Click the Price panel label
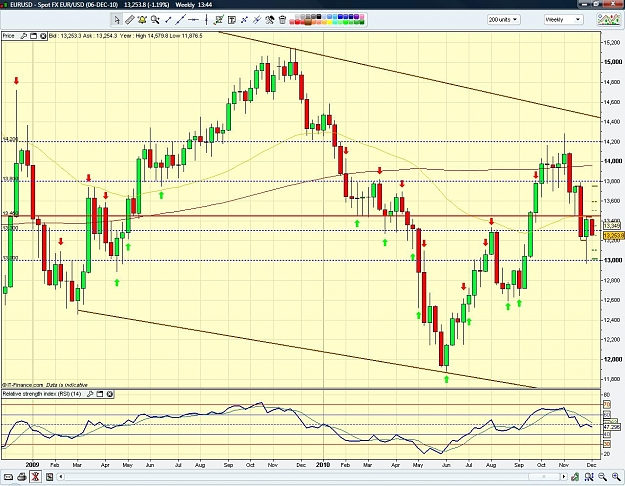Image resolution: width=625 pixels, height=486 pixels. click(8, 36)
